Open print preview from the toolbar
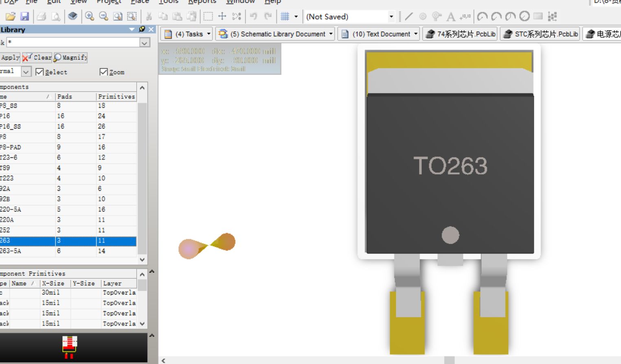The height and width of the screenshot is (364, 621). (x=56, y=17)
